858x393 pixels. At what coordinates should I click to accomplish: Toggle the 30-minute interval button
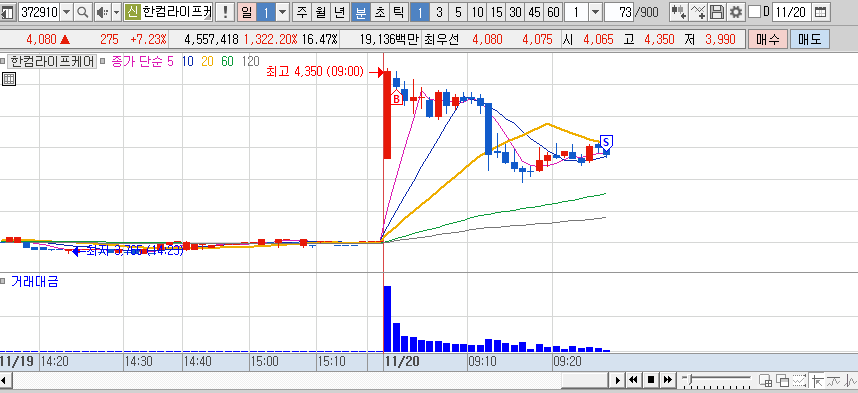pyautogui.click(x=515, y=11)
